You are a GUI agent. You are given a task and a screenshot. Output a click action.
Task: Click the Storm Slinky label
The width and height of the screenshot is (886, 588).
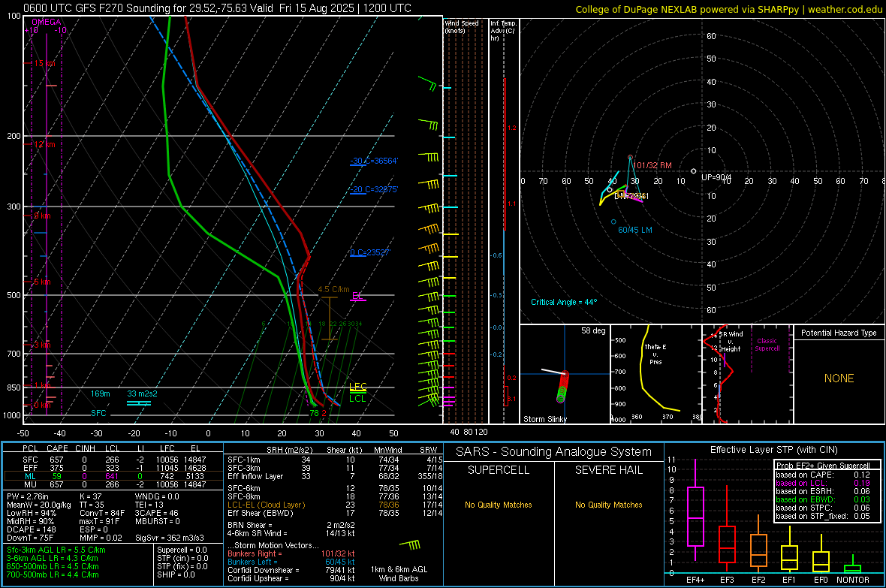tap(544, 419)
